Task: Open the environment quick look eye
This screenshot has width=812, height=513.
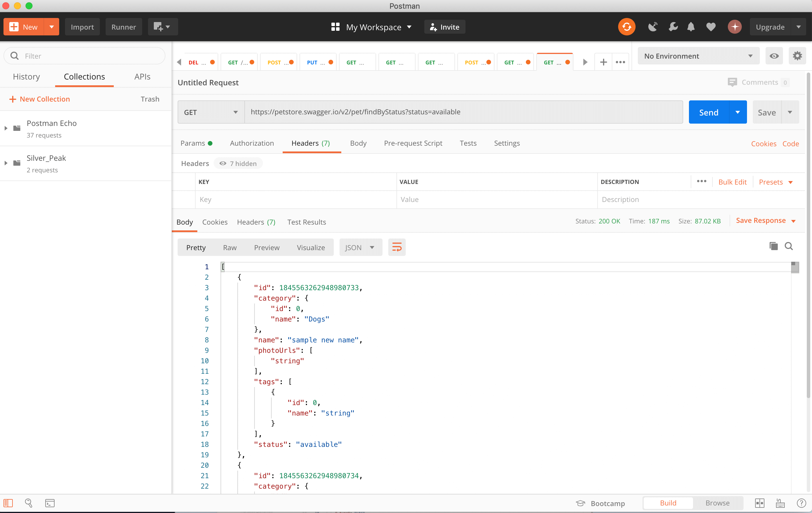Action: (x=774, y=56)
